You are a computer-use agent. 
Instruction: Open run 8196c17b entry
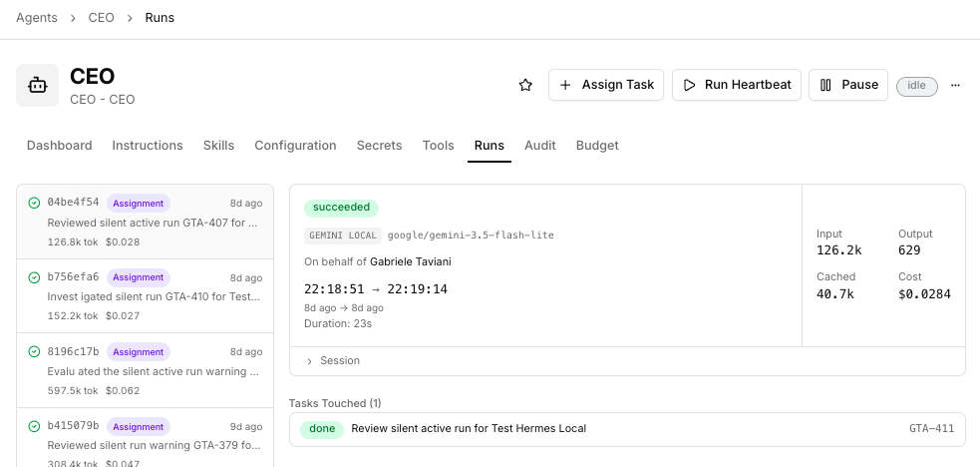145,371
